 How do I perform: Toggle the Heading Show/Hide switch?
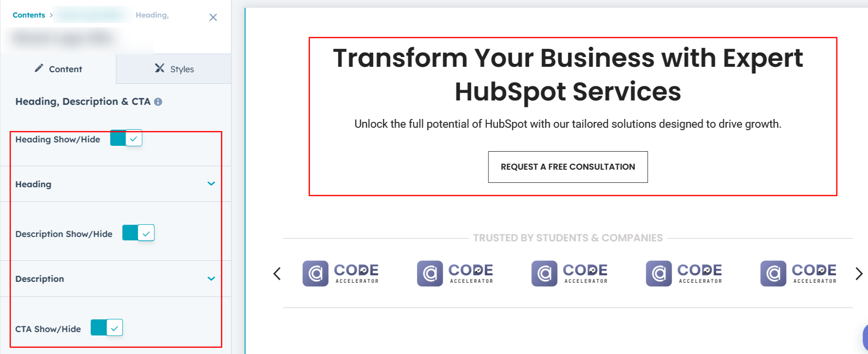point(126,138)
